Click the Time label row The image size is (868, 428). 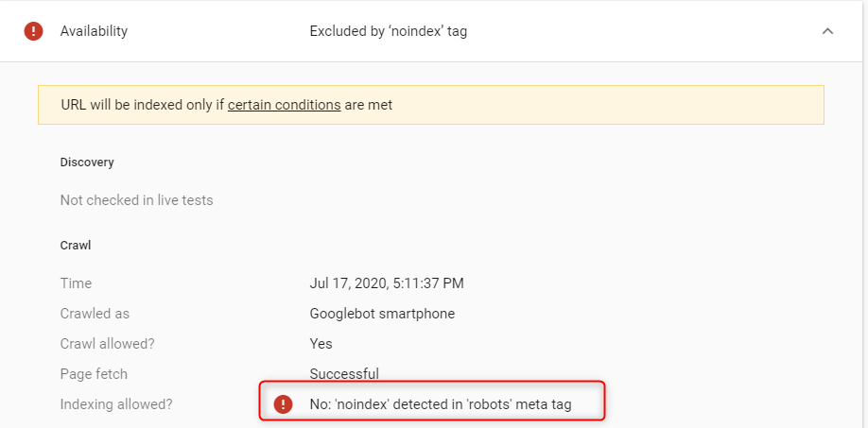76,283
